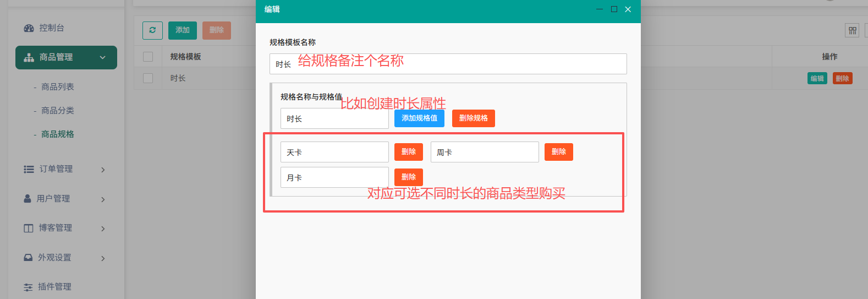Open the column filter grid icon
This screenshot has width=868, height=299.
click(852, 31)
